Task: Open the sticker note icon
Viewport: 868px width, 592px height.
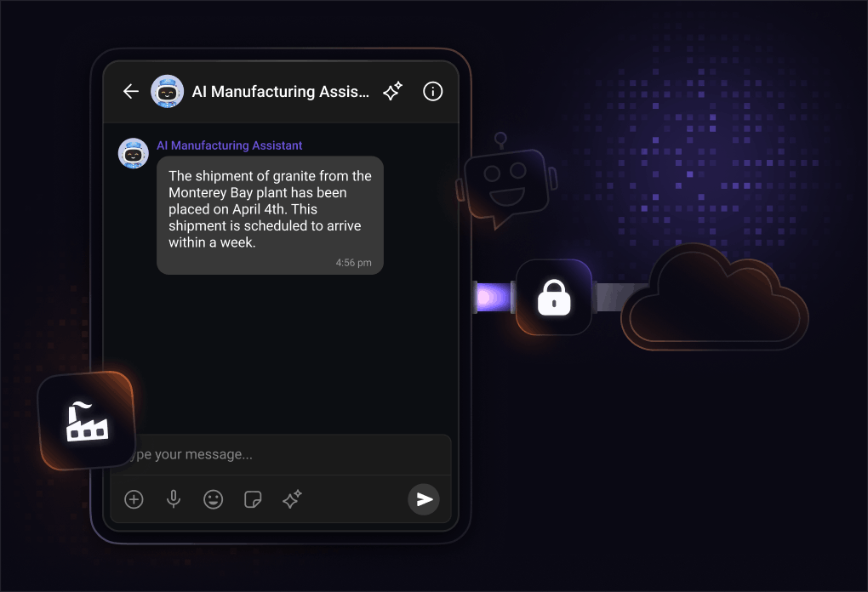Action: click(x=253, y=499)
